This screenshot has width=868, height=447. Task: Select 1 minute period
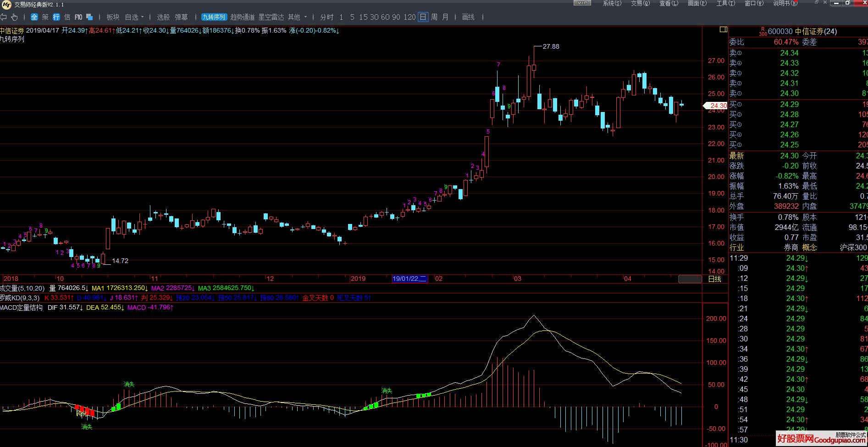[x=341, y=17]
